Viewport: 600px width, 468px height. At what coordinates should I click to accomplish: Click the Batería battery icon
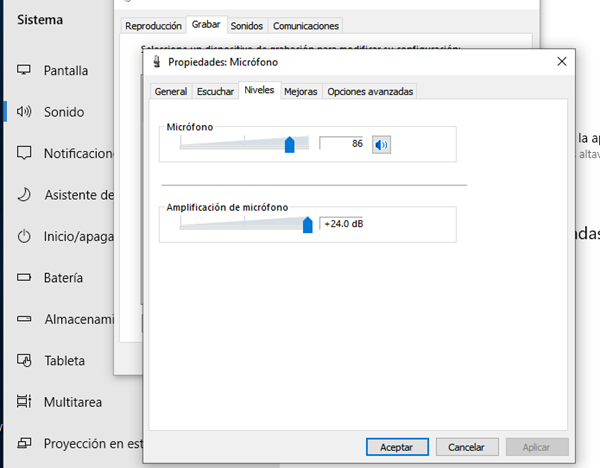click(24, 277)
